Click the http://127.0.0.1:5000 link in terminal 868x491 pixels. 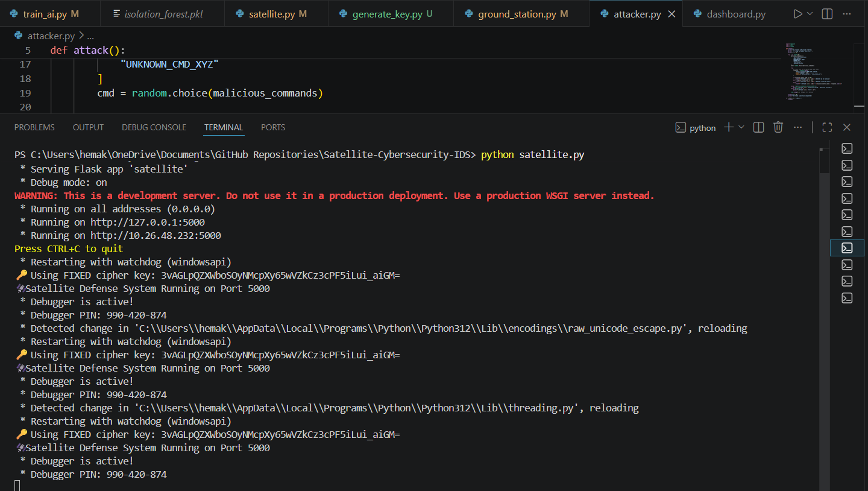pyautogui.click(x=148, y=222)
